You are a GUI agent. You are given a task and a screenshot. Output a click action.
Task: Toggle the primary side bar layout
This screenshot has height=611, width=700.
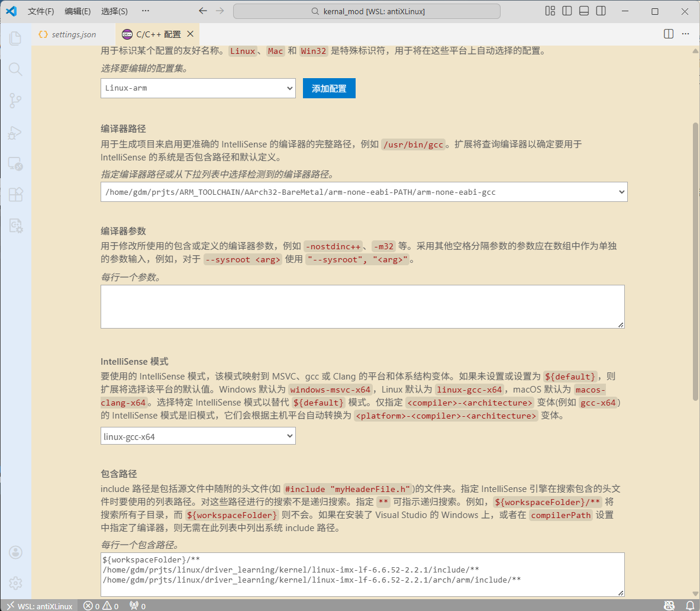tap(567, 11)
